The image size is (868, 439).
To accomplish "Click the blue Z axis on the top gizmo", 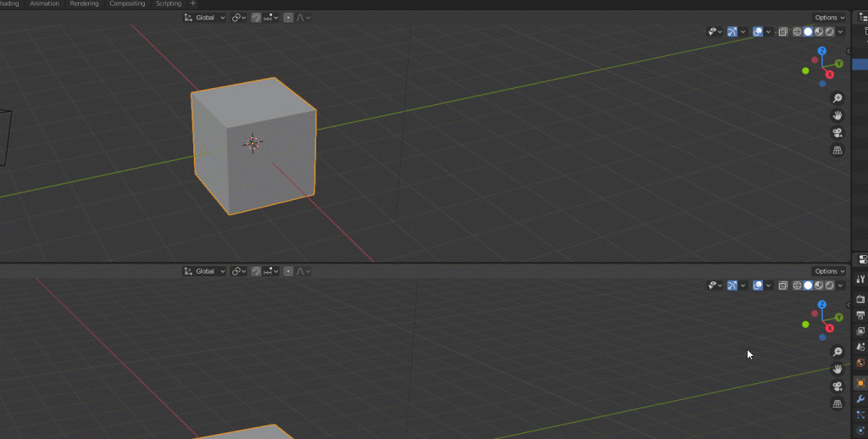I will click(x=822, y=51).
